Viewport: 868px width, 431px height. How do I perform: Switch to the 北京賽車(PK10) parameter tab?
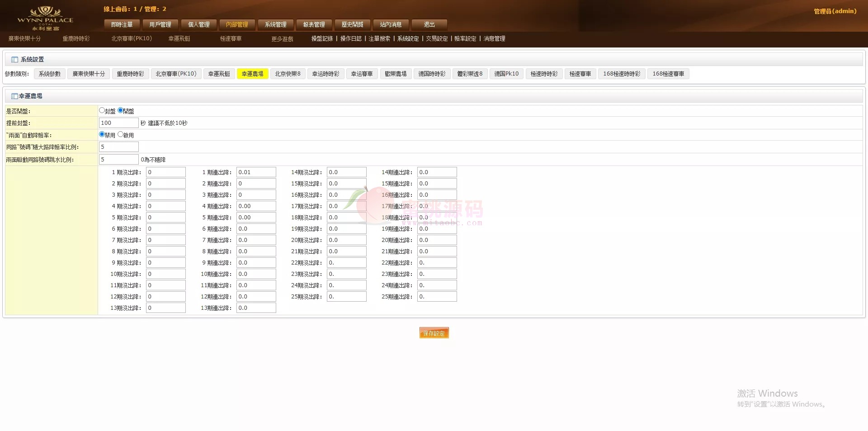click(176, 74)
